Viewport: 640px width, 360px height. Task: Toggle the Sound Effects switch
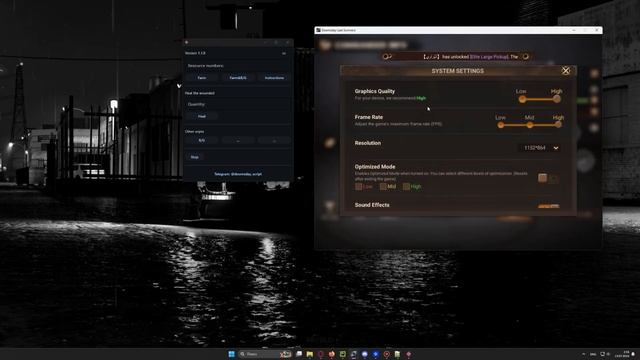(x=548, y=206)
